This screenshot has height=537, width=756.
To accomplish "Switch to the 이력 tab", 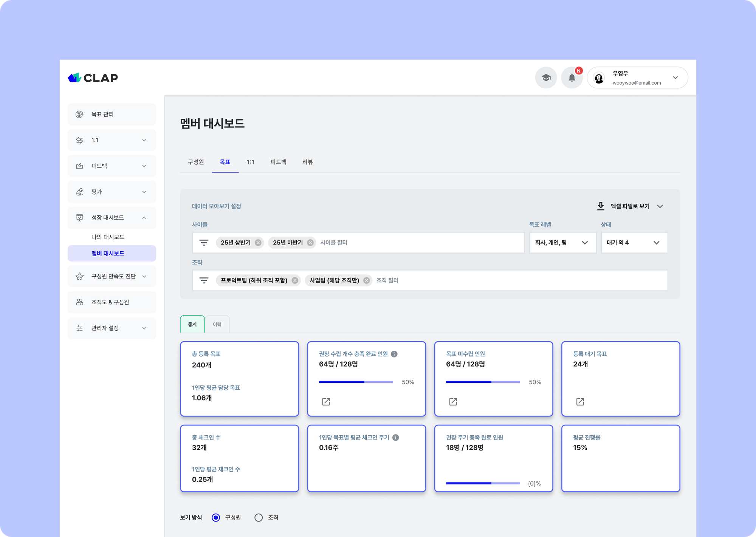I will (x=217, y=325).
